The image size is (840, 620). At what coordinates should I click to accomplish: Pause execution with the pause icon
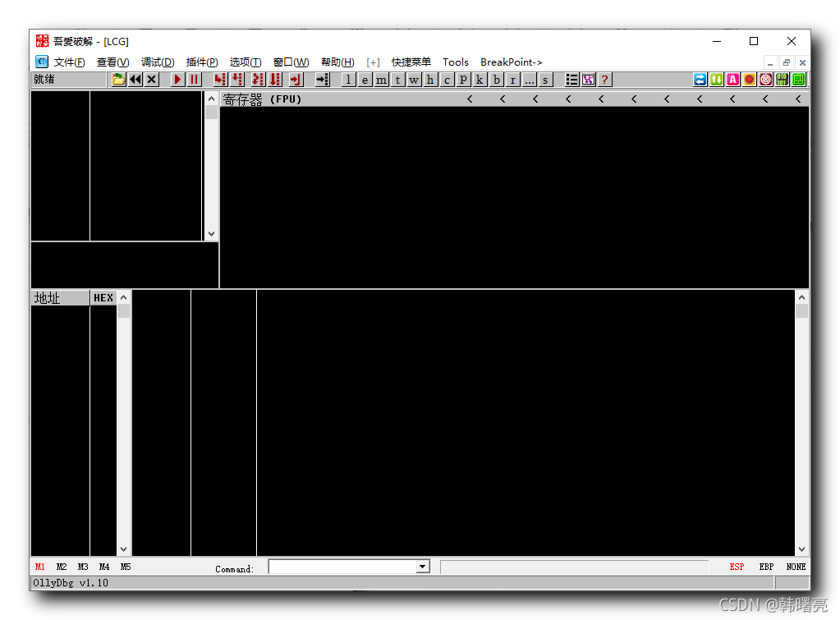click(x=194, y=79)
